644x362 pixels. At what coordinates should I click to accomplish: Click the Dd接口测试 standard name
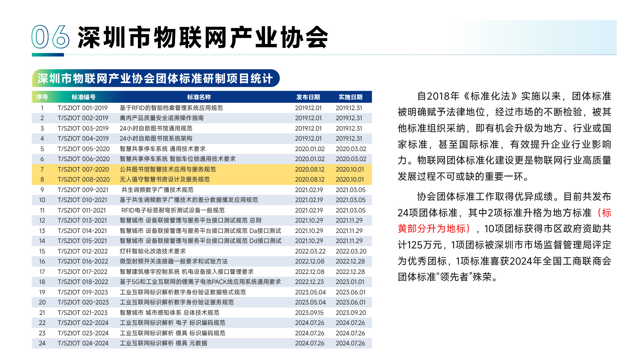pos(200,241)
